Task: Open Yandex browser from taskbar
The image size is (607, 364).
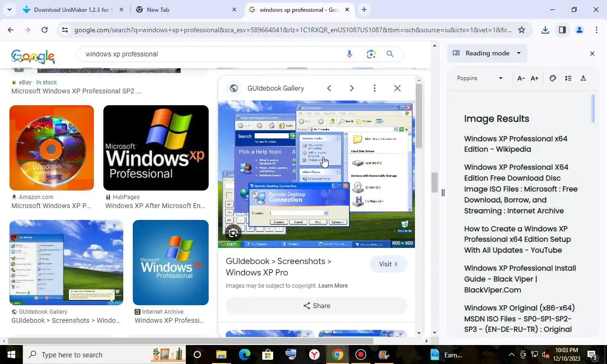Action: point(314,355)
